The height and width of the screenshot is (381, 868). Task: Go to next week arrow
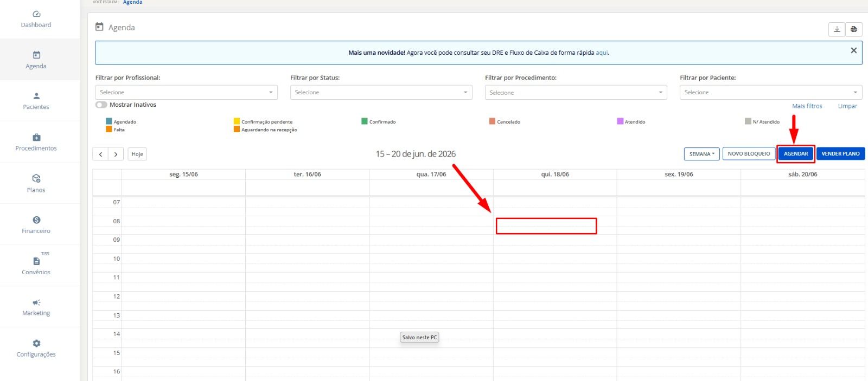pyautogui.click(x=116, y=154)
